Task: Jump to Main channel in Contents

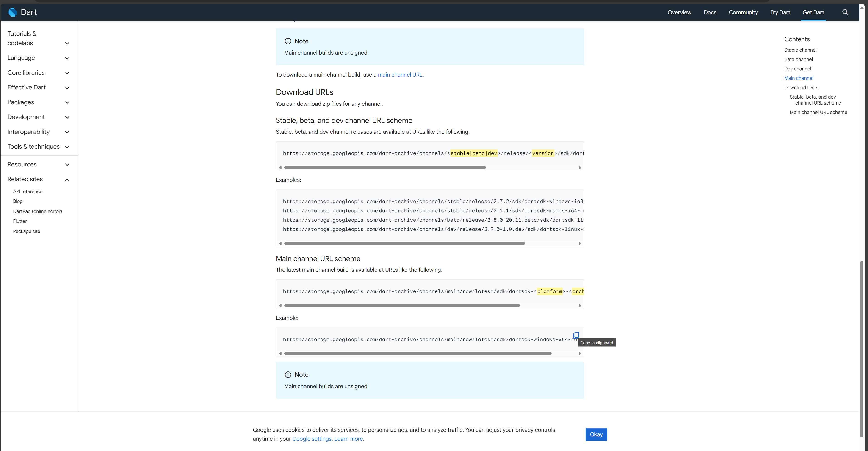Action: (799, 78)
